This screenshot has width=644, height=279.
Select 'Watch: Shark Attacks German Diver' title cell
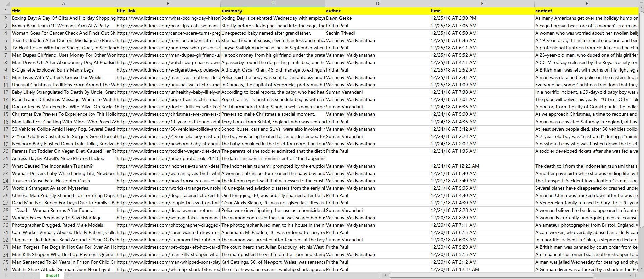[63, 269]
